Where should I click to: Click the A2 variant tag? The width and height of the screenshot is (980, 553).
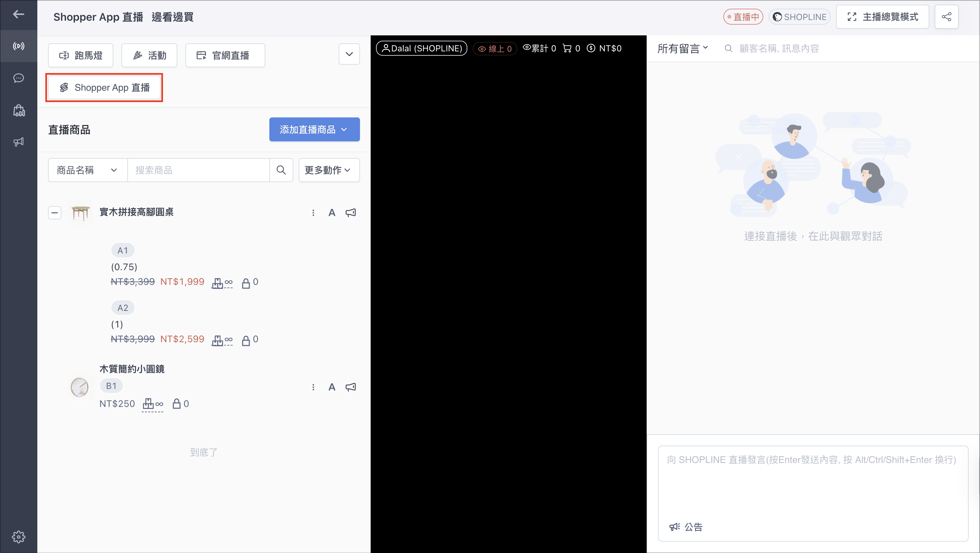pos(123,308)
